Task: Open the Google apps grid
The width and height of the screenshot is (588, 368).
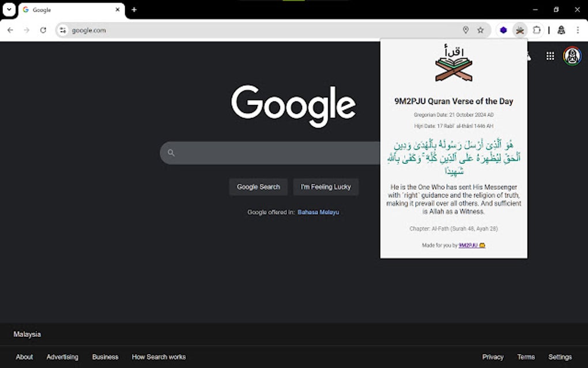Action: (549, 56)
